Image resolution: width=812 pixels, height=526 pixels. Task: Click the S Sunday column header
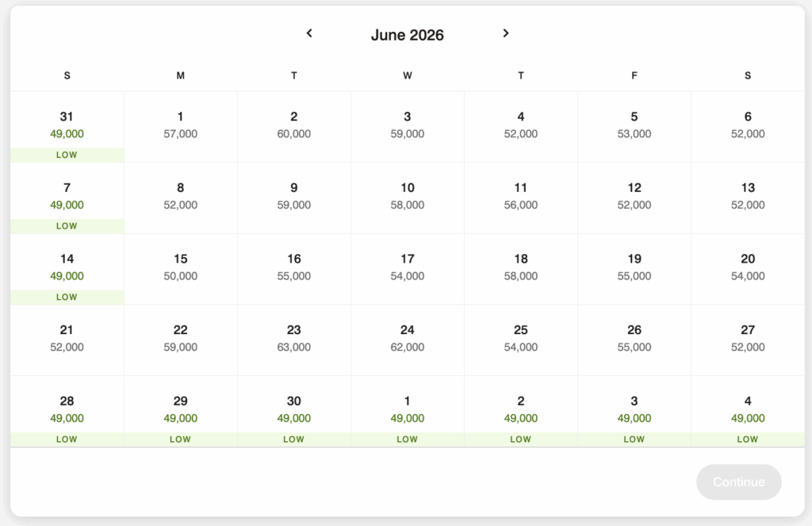click(x=67, y=75)
